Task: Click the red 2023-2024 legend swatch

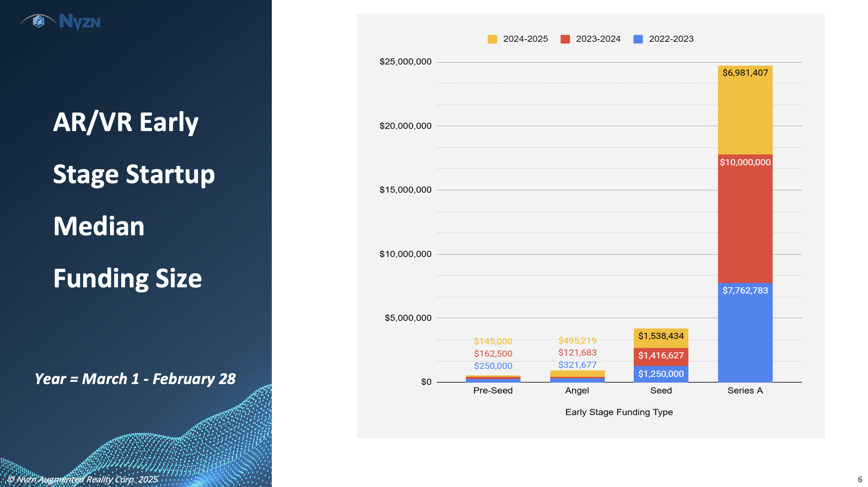Action: pyautogui.click(x=565, y=39)
